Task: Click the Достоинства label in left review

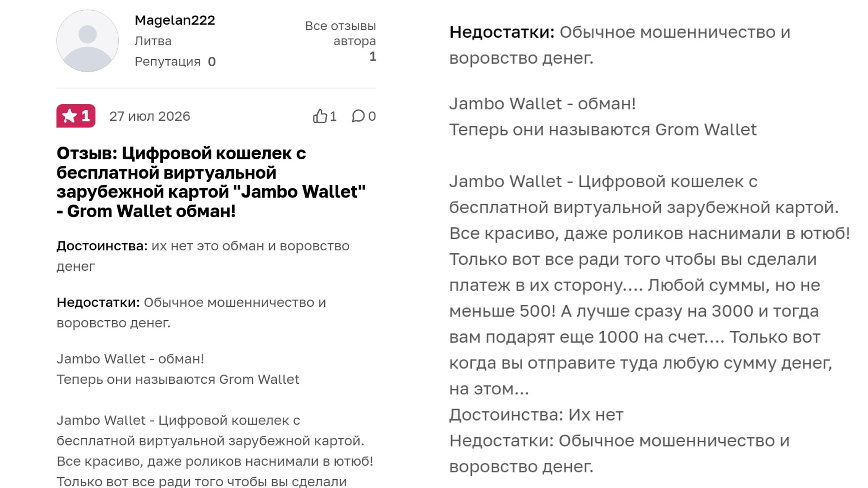Action: (x=102, y=246)
